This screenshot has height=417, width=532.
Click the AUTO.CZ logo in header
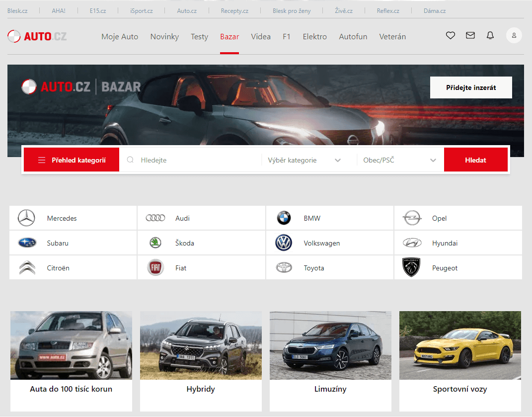tap(37, 36)
